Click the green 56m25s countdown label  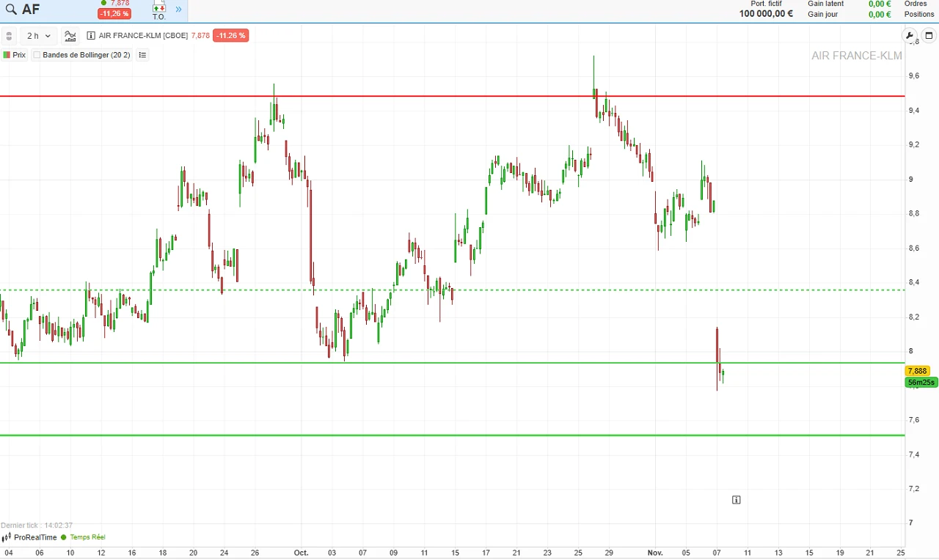pos(921,382)
